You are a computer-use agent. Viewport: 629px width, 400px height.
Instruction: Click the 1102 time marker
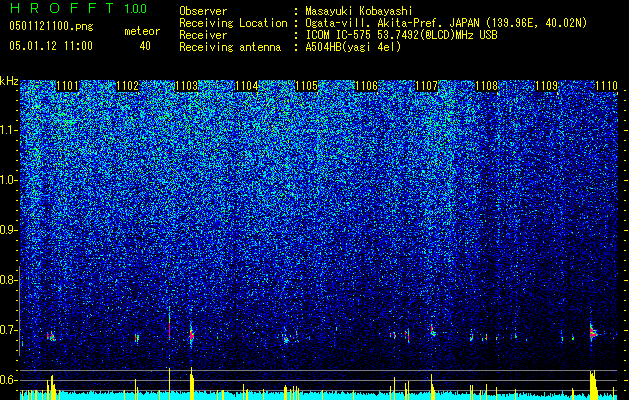tap(128, 86)
